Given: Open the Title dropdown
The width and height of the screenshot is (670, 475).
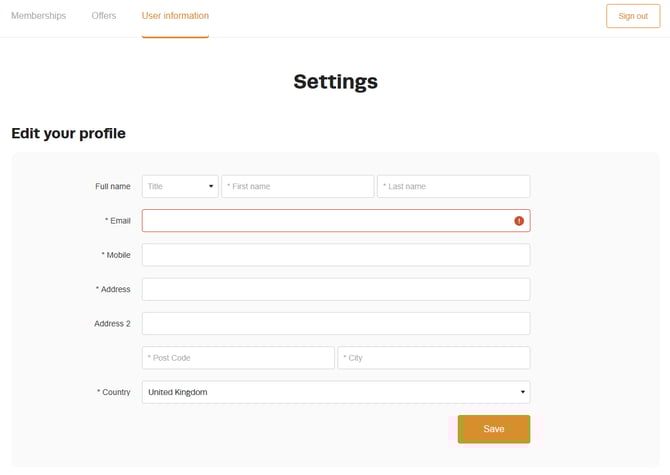Looking at the screenshot, I should point(180,186).
